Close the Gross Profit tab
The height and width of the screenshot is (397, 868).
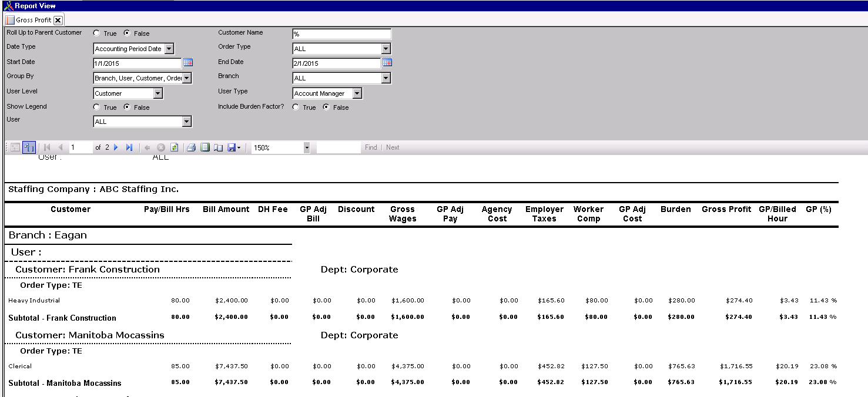click(58, 20)
